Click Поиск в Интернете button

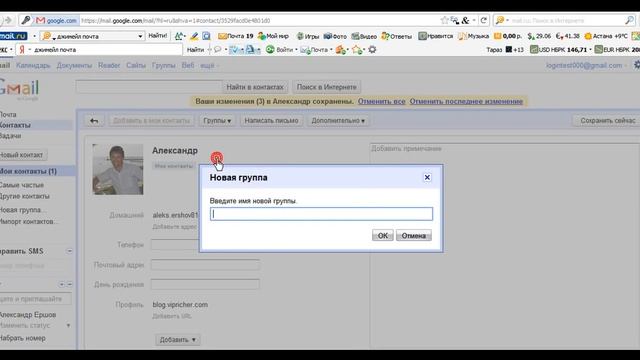(x=327, y=87)
